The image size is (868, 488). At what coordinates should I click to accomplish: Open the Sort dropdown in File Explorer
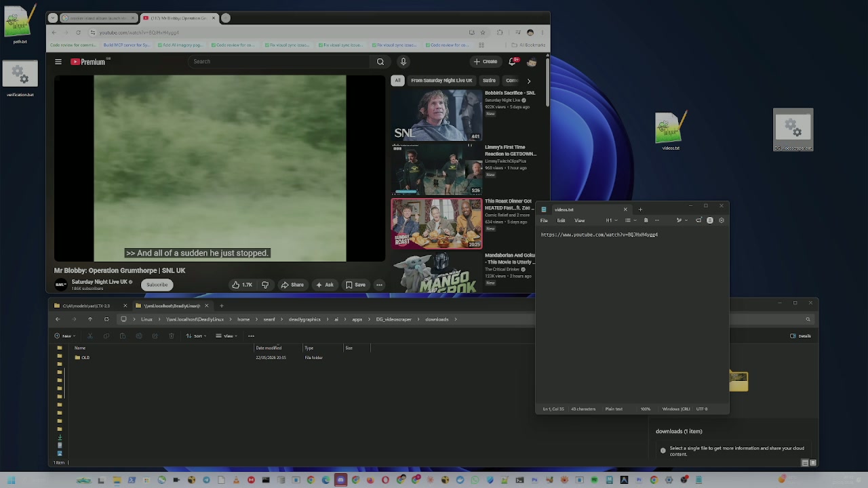tap(196, 335)
